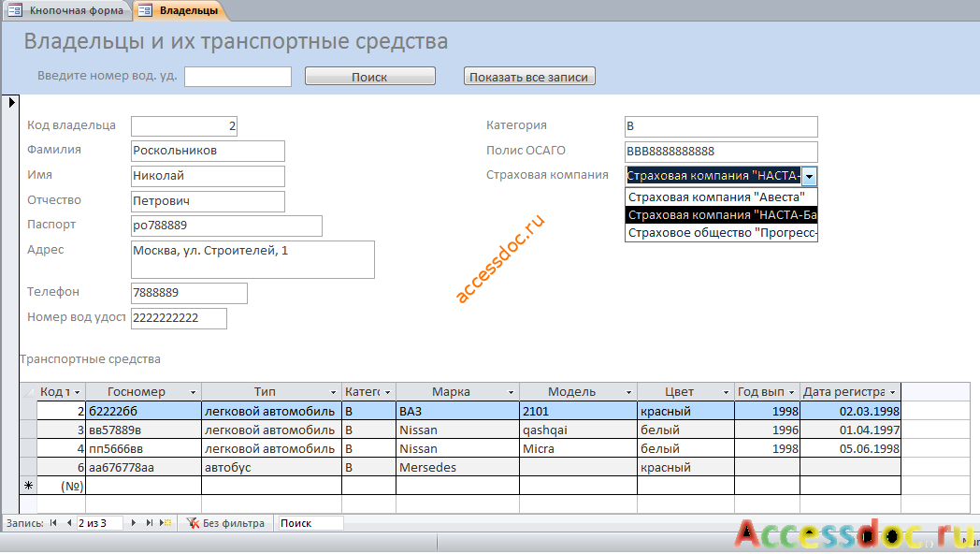This screenshot has height=554, width=980.
Task: Open Дата регистра column filter dropdown
Action: click(892, 393)
